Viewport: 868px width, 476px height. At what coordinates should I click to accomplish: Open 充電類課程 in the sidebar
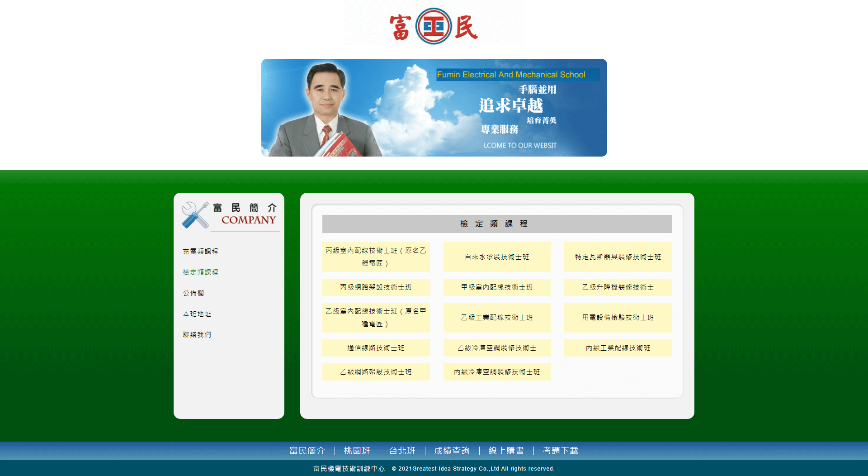click(200, 252)
